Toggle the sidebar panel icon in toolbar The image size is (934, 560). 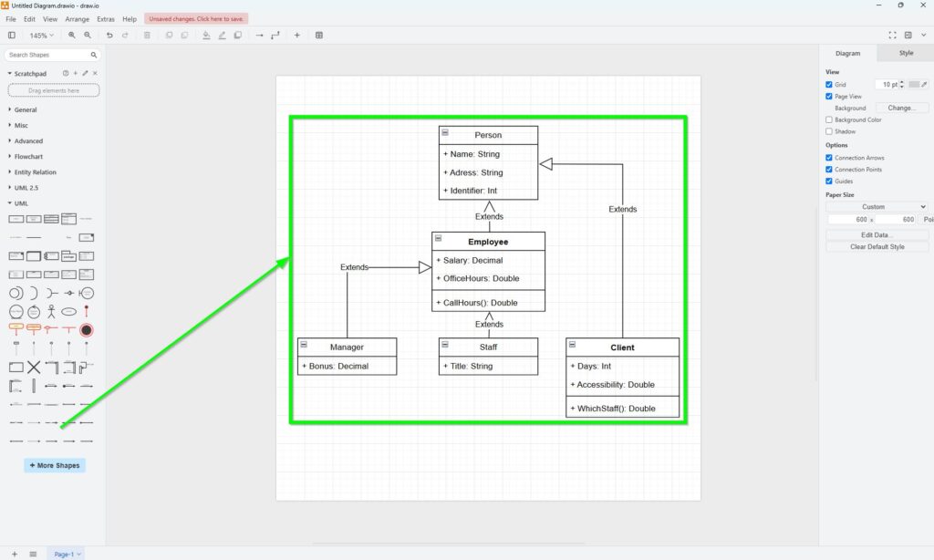tap(12, 36)
